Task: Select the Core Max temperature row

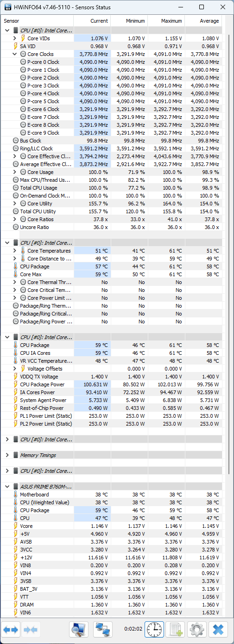Action: [112, 274]
